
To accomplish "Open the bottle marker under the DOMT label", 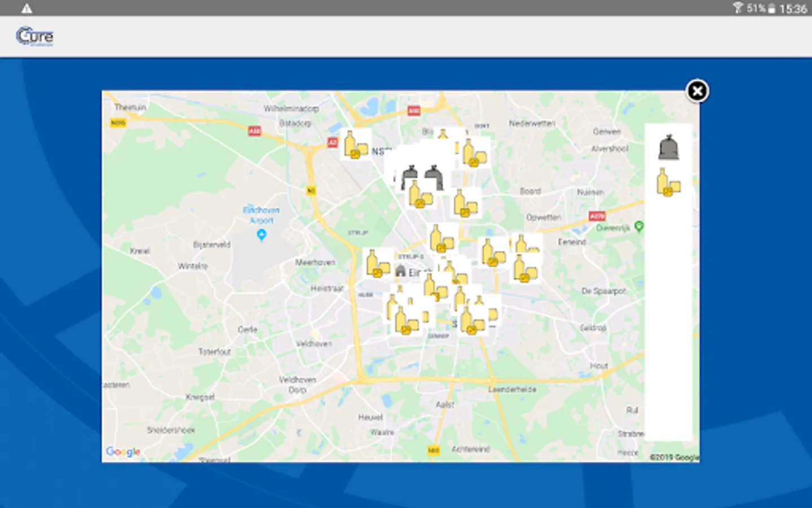I will [474, 152].
